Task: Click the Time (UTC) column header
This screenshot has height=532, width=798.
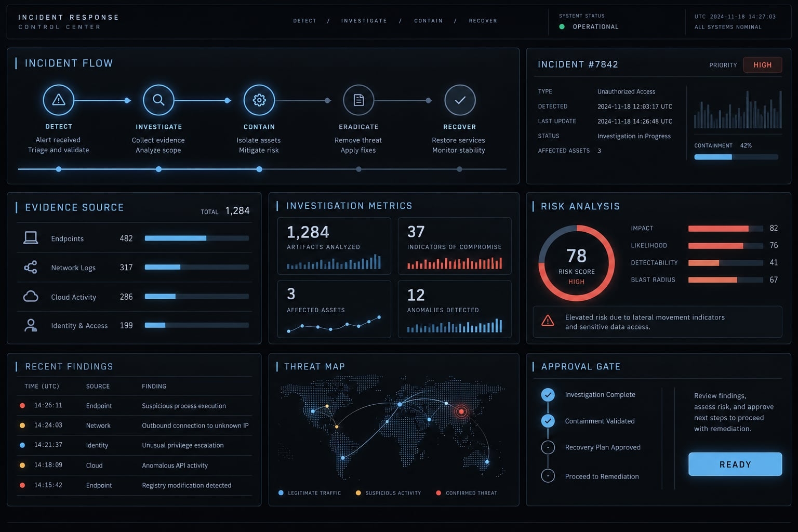Action: pyautogui.click(x=42, y=386)
